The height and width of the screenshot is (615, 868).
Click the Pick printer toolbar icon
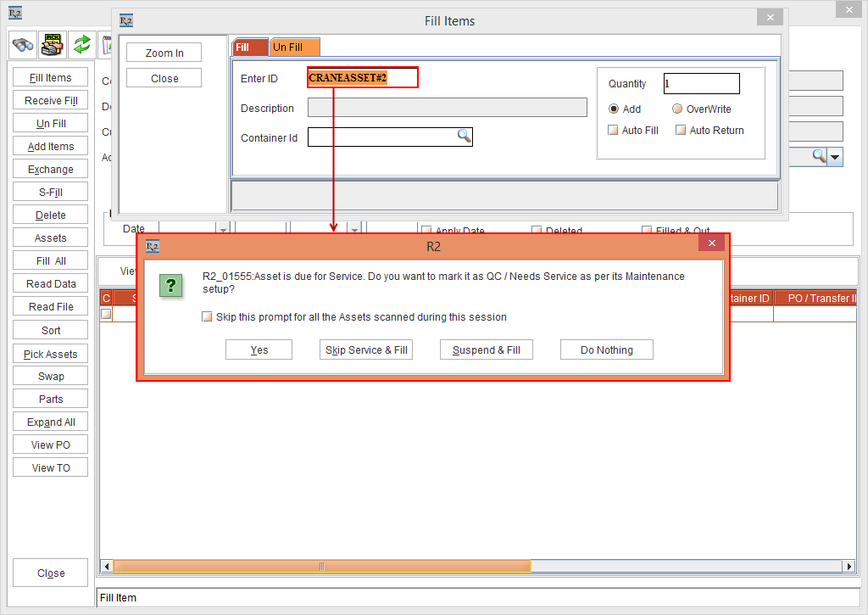click(53, 45)
